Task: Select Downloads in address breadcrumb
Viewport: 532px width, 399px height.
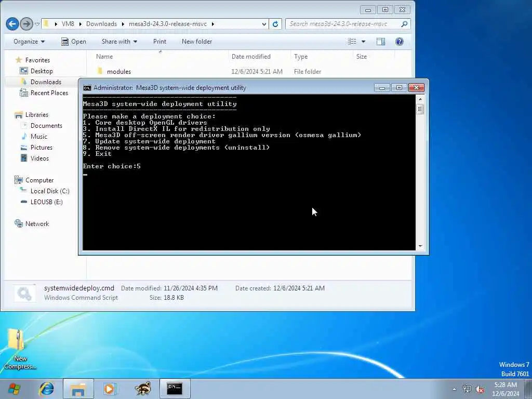Action: pyautogui.click(x=101, y=24)
